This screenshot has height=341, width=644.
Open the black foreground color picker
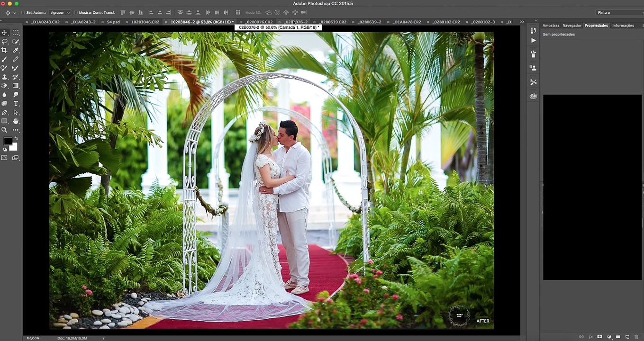[x=8, y=141]
